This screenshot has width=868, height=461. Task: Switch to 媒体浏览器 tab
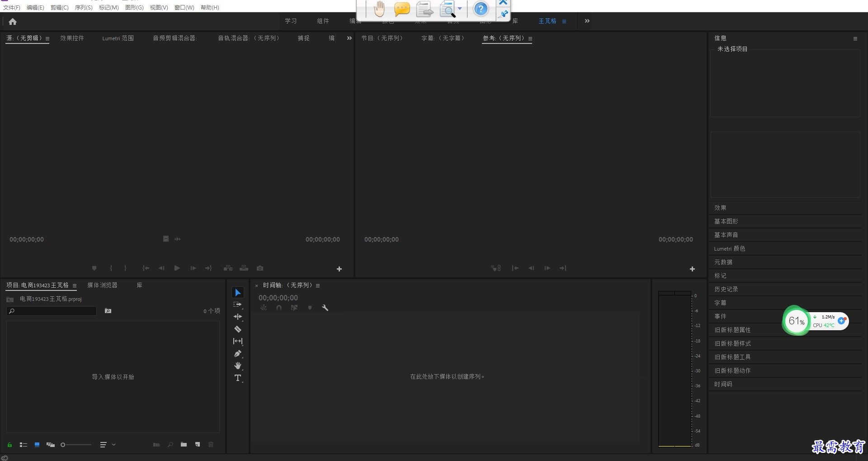point(102,285)
